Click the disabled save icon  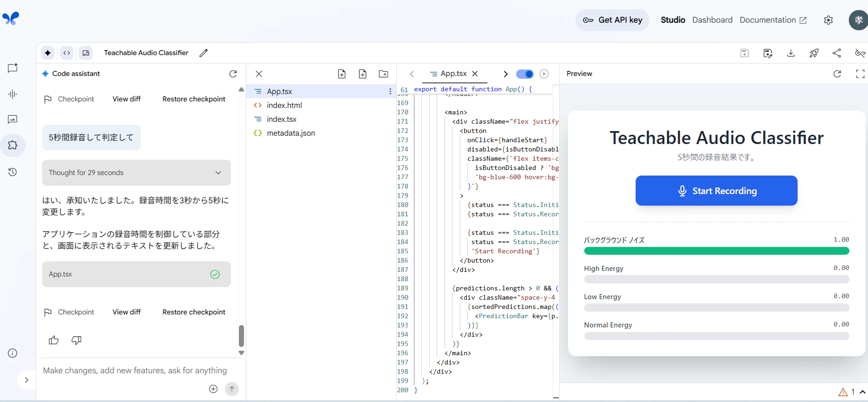(744, 53)
